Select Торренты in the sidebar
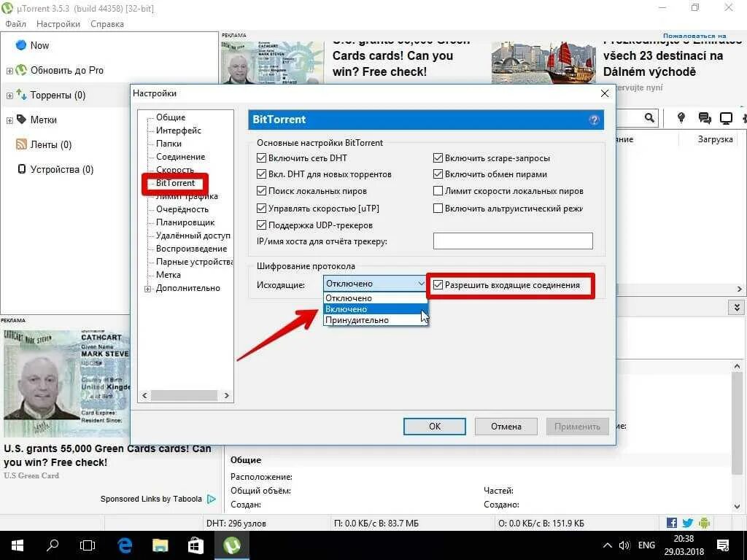 point(57,95)
